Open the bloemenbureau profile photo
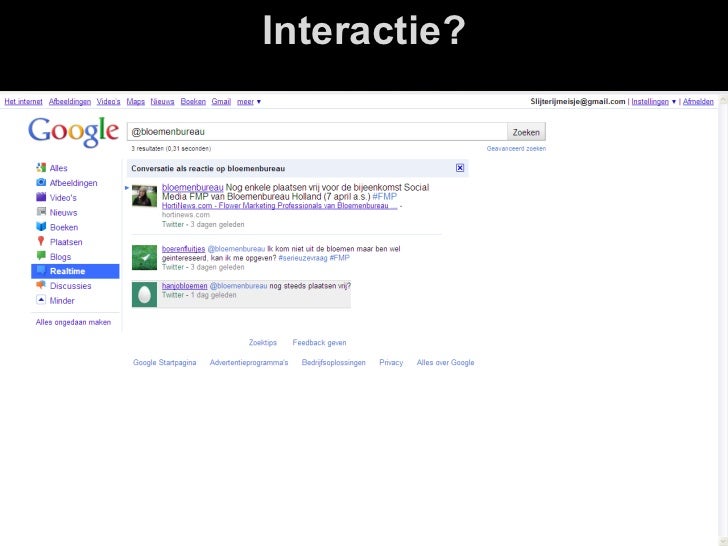 pyautogui.click(x=144, y=196)
